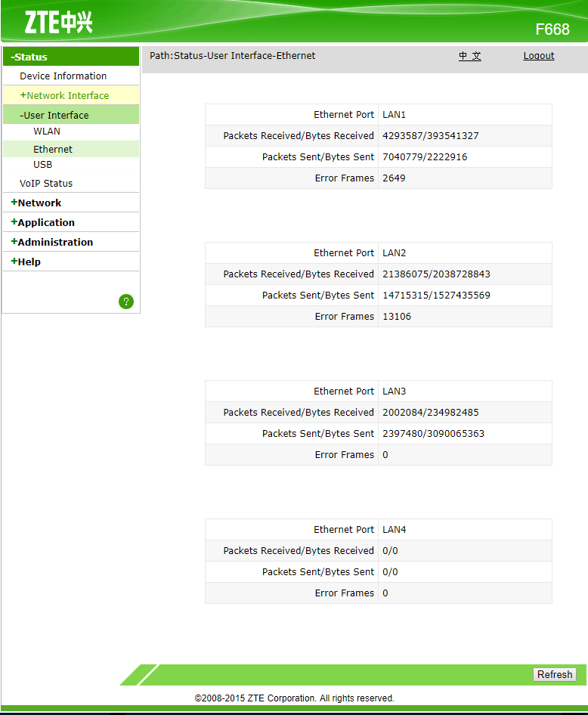The height and width of the screenshot is (715, 588).
Task: Open VoIP Status page
Action: [46, 184]
